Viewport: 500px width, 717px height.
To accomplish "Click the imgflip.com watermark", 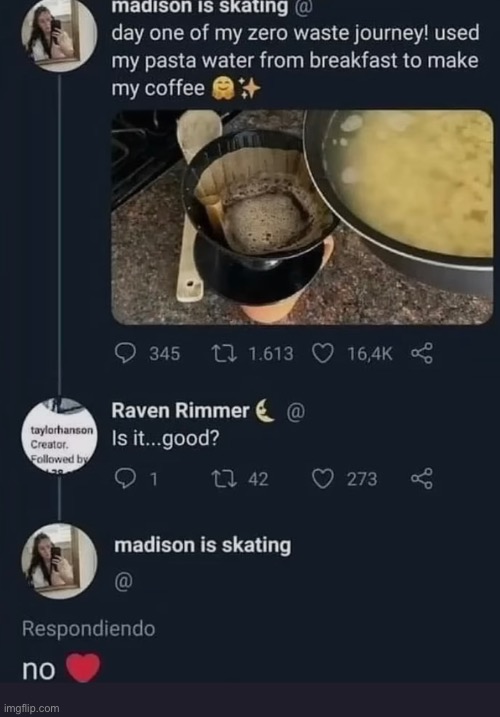I will coord(31,708).
